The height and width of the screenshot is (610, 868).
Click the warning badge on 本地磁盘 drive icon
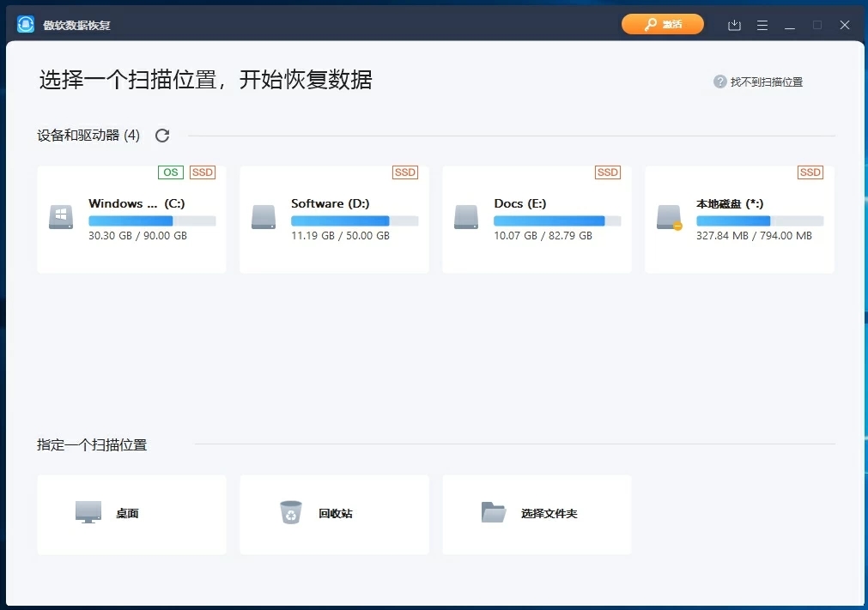pos(679,227)
